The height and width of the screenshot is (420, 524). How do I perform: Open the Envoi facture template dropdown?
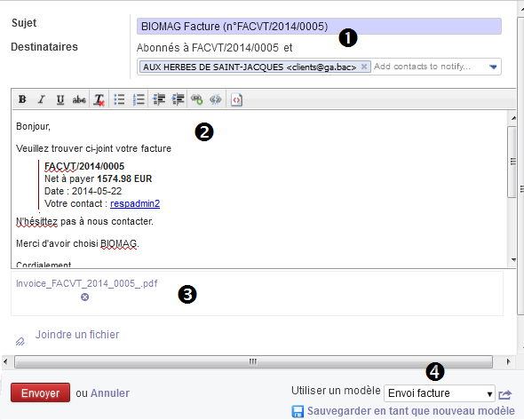pos(440,393)
